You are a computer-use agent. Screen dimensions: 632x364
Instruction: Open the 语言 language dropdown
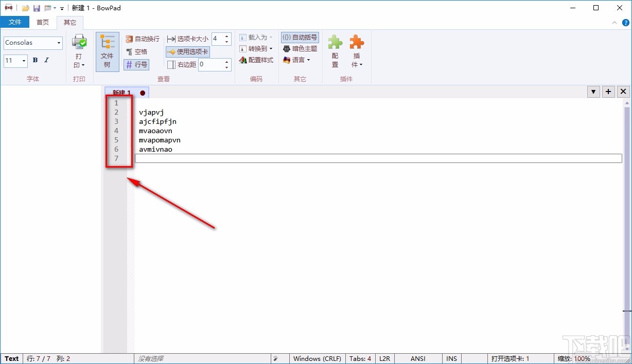tap(297, 60)
